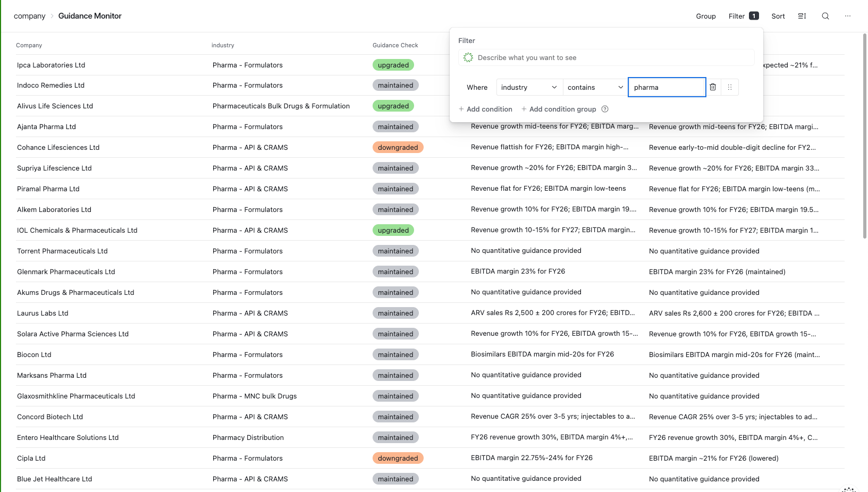
Task: Open the industry field dropdown
Action: [529, 87]
